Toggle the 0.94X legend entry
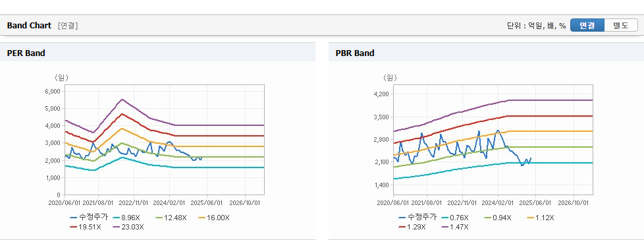Screen dimensions: 644x240 pos(497,218)
